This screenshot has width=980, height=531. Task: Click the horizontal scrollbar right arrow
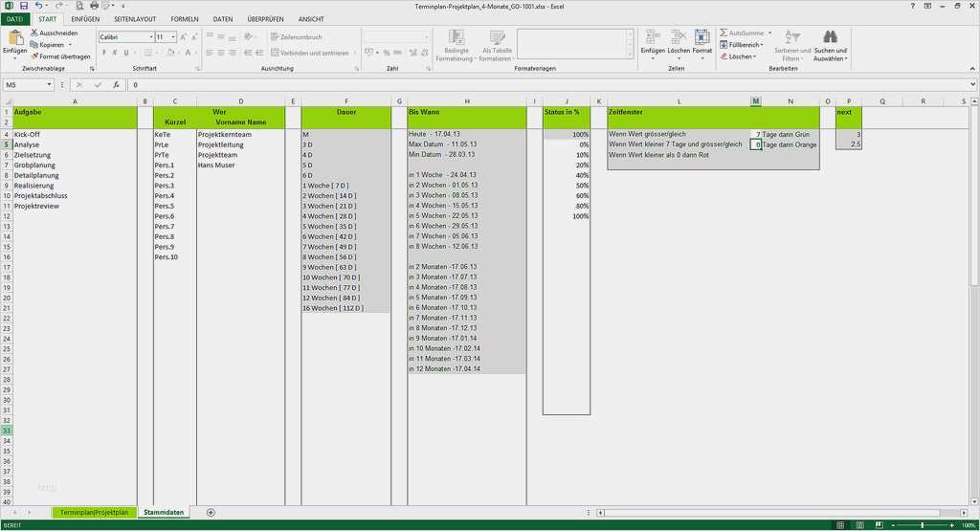964,512
